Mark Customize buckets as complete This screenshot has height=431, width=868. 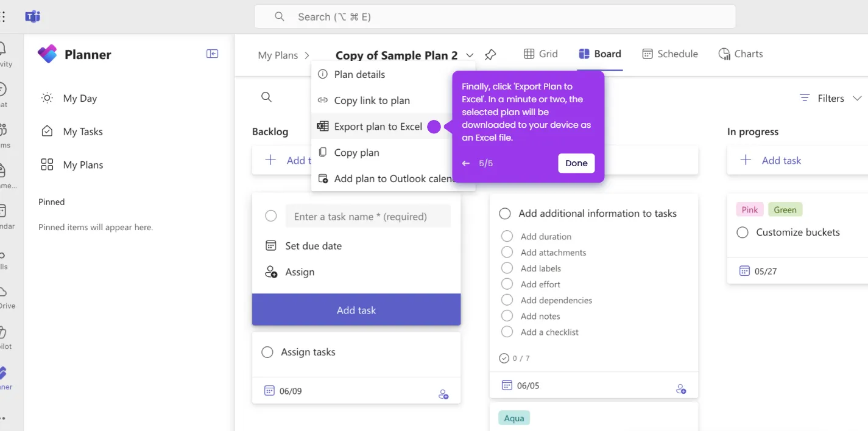pos(742,232)
